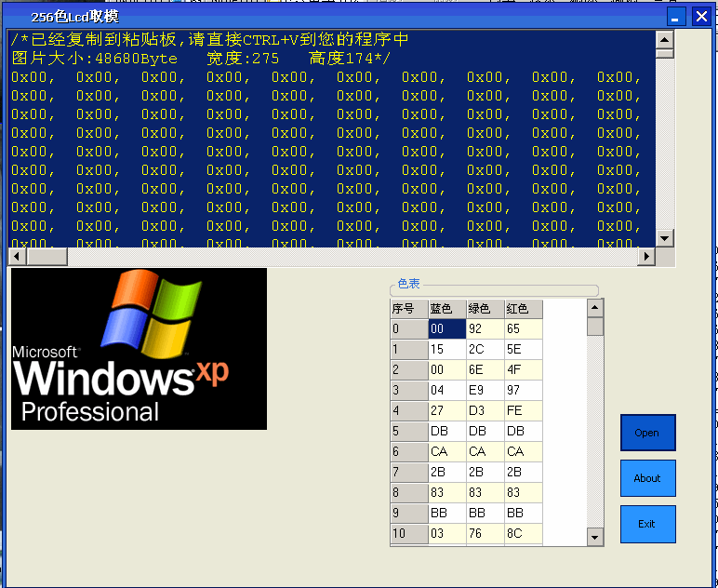
Task: Select blue value 15 in row 1
Action: point(447,350)
